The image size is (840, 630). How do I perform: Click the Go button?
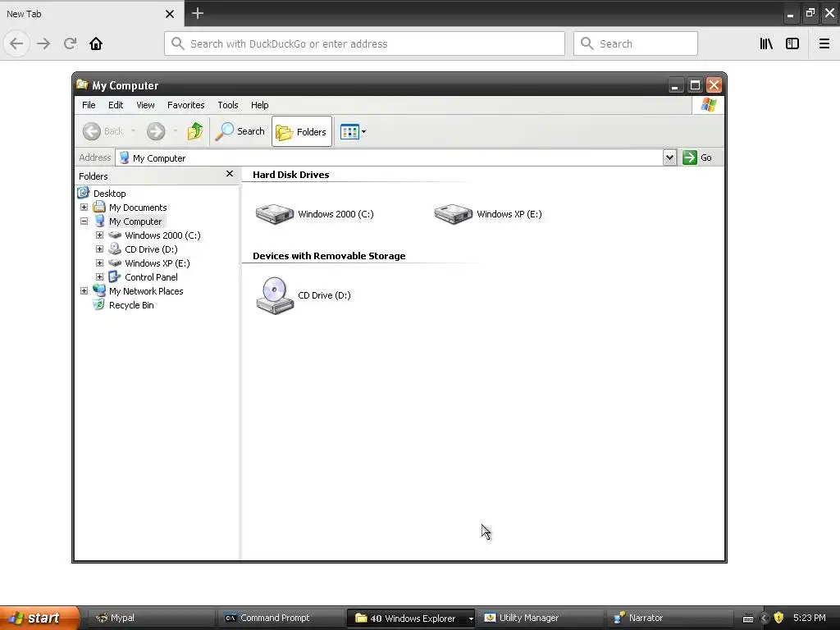click(x=697, y=157)
